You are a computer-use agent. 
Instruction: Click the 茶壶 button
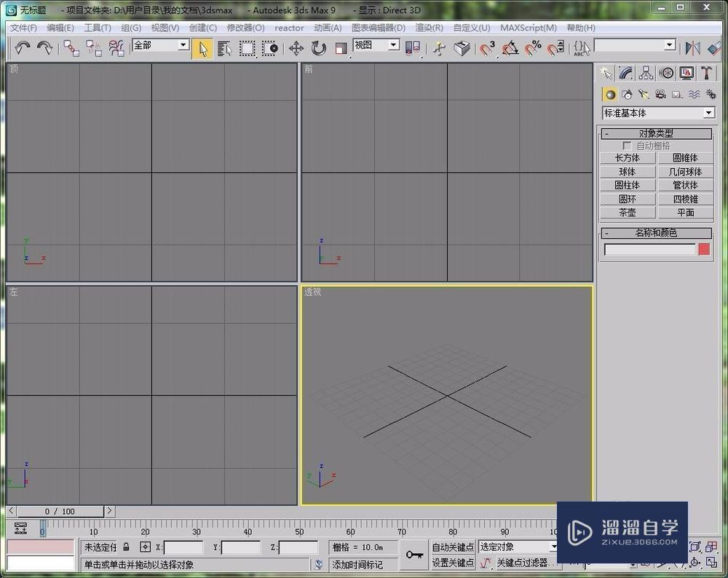(628, 213)
